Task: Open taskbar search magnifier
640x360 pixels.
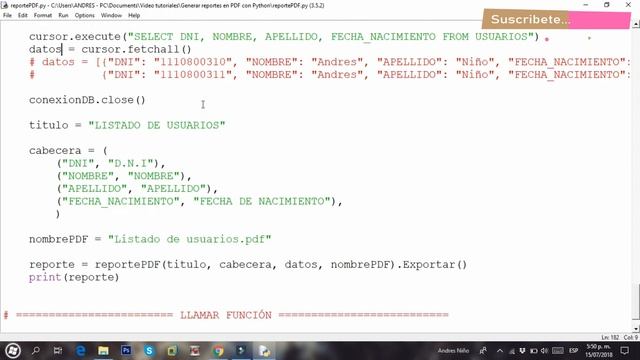Action: click(x=36, y=350)
